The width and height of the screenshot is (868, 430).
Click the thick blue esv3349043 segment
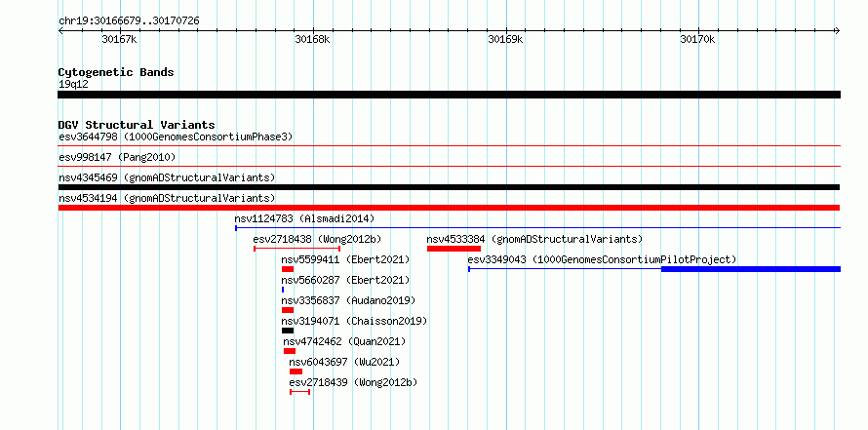(751, 269)
